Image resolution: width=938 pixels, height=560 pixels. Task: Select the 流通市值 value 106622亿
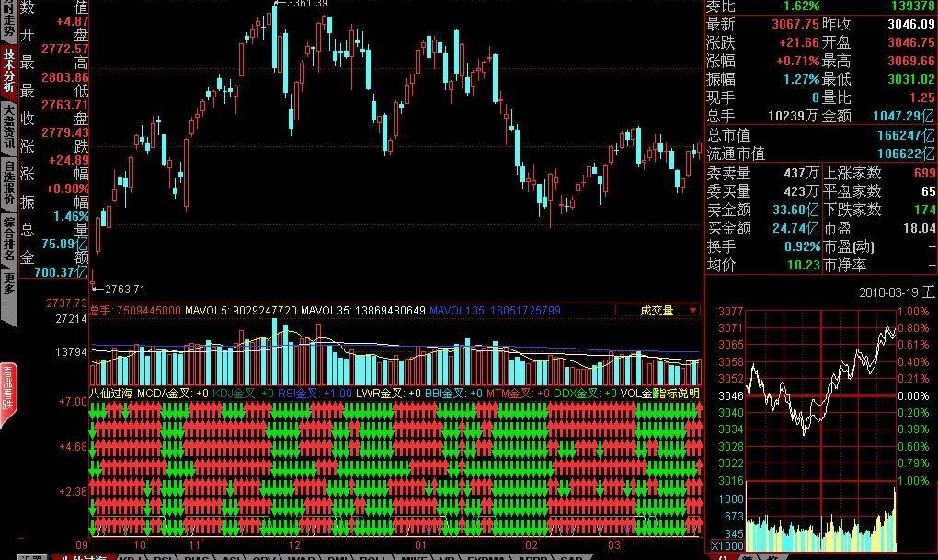point(906,154)
